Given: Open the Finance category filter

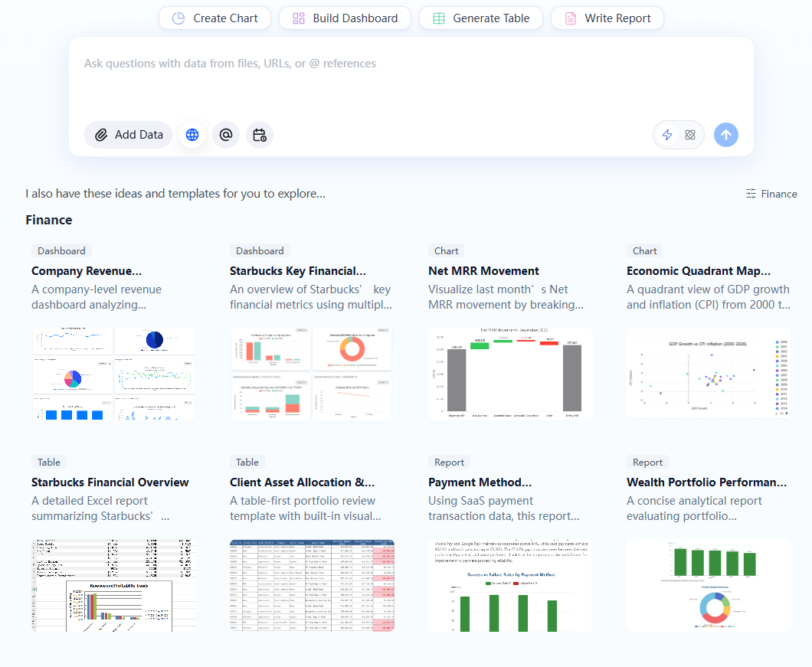Looking at the screenshot, I should coord(771,194).
